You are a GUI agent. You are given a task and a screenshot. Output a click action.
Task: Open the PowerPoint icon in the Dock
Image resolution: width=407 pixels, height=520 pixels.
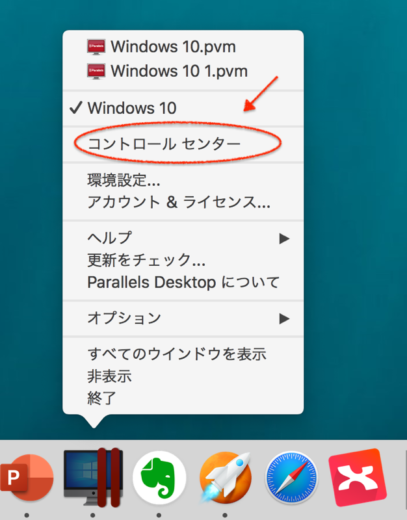pos(26,477)
